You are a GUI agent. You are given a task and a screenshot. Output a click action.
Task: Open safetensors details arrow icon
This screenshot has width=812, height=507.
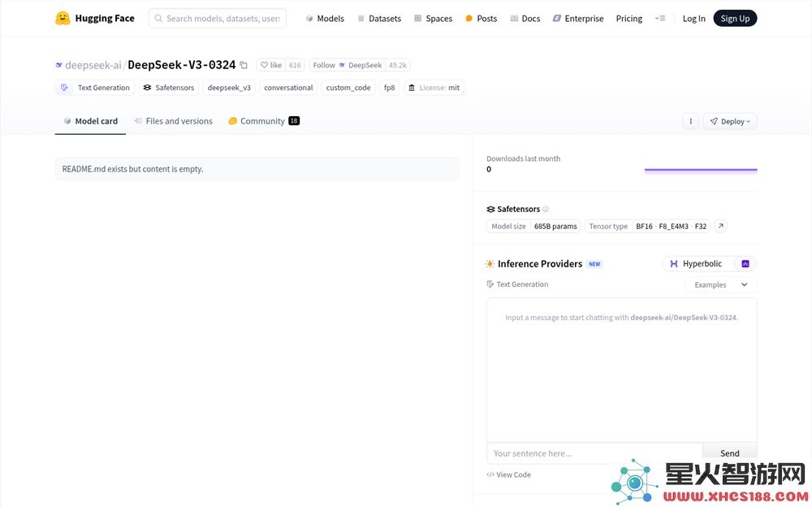coord(720,226)
